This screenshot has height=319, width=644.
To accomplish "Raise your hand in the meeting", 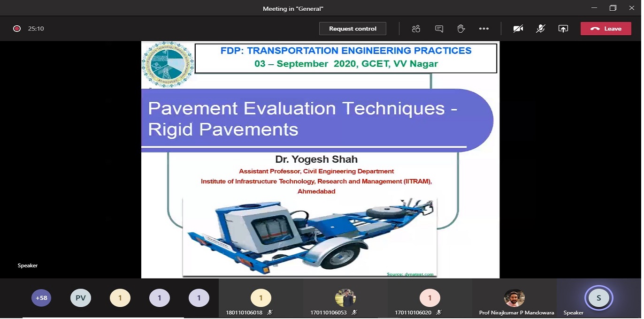I will coord(461,29).
